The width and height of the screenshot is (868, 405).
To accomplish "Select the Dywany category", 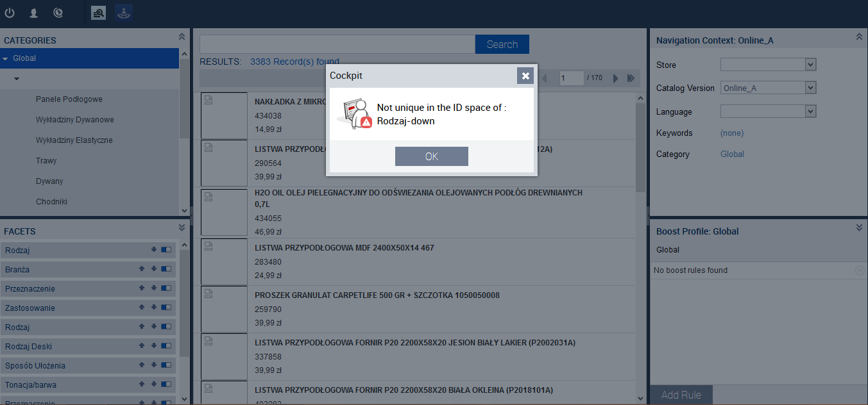I will [x=49, y=181].
